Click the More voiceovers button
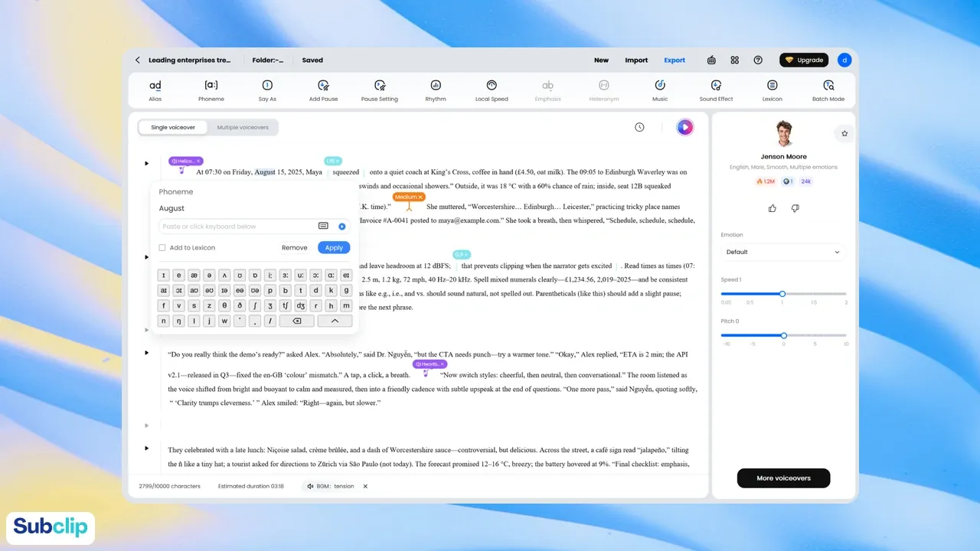The width and height of the screenshot is (980, 551). (783, 478)
